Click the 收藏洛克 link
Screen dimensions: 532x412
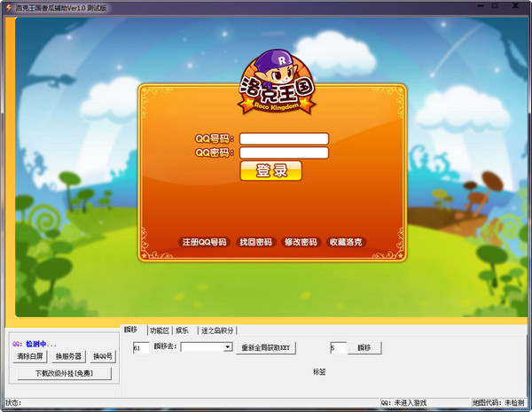(346, 242)
